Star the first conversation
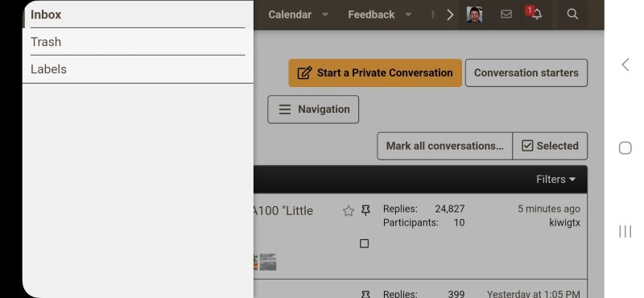Image resolution: width=644 pixels, height=298 pixels. tap(349, 211)
